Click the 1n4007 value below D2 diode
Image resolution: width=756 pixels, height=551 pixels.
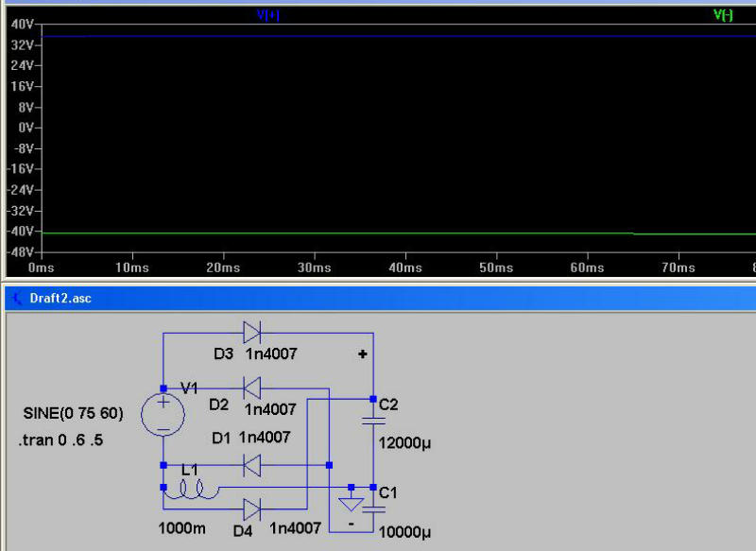pos(270,409)
